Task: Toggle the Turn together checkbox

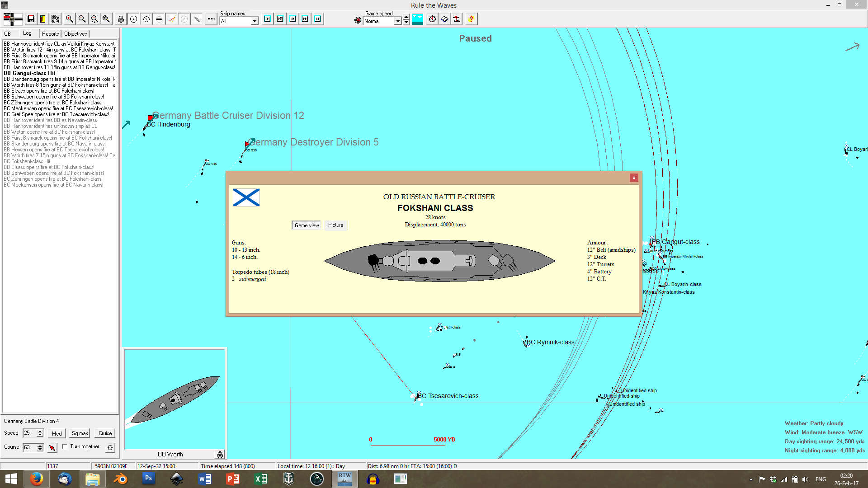Action: tap(65, 446)
